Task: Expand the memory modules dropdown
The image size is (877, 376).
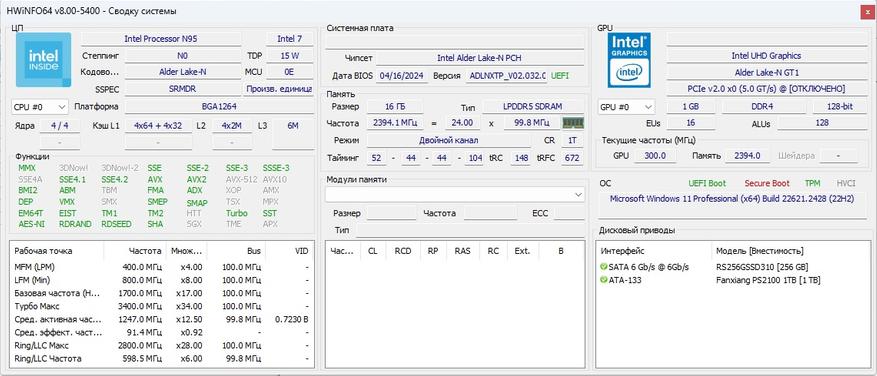Action: [x=455, y=194]
